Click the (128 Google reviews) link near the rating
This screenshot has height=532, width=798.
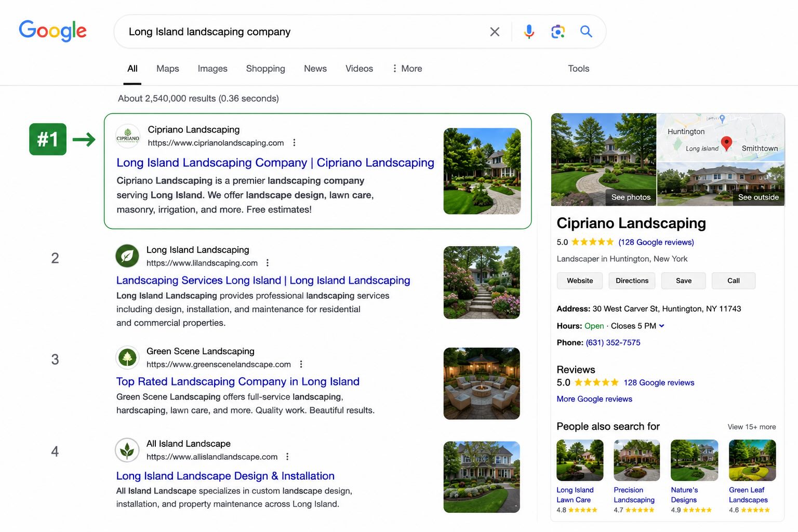click(656, 242)
